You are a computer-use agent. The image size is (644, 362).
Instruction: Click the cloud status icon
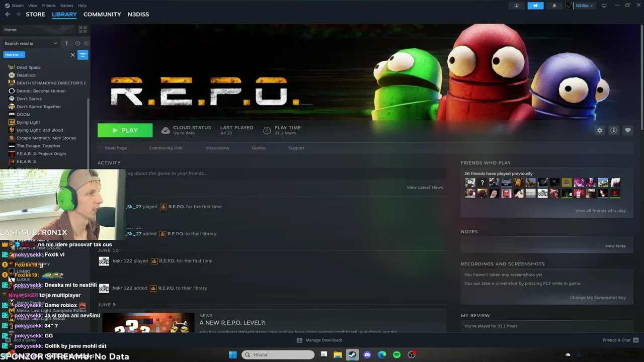(166, 130)
